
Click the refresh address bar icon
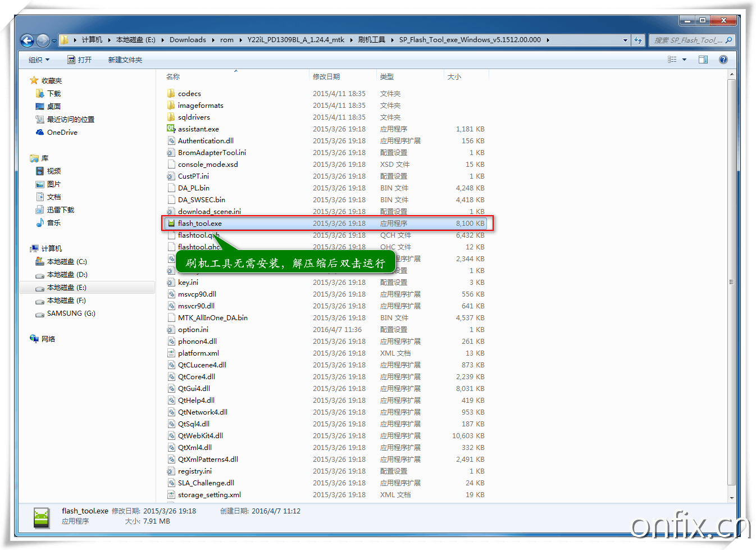[638, 40]
